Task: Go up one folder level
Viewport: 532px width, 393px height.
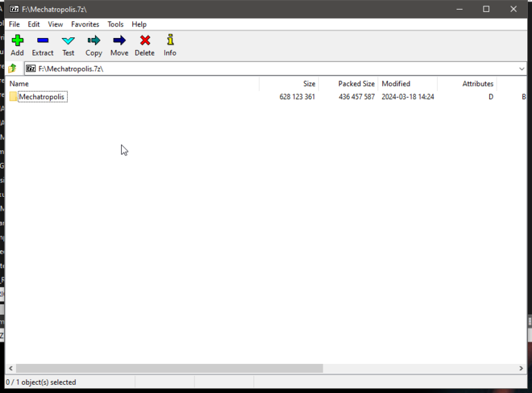Action: (12, 69)
